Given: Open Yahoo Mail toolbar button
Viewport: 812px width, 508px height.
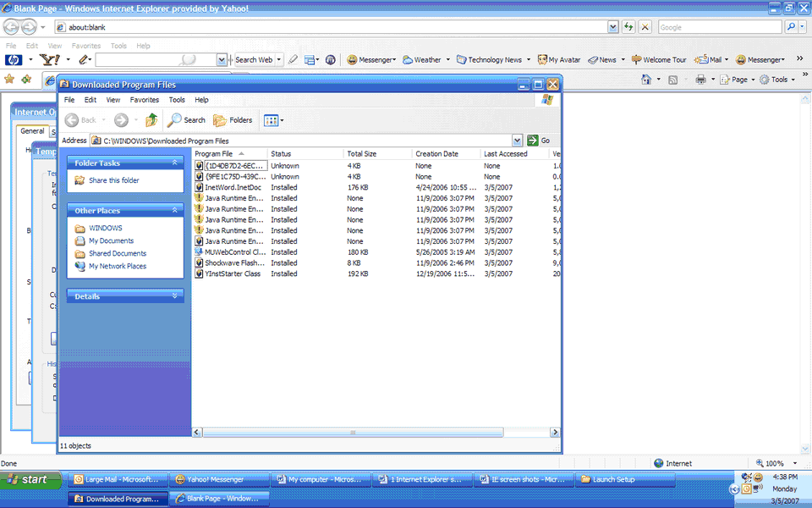Looking at the screenshot, I should tap(708, 59).
